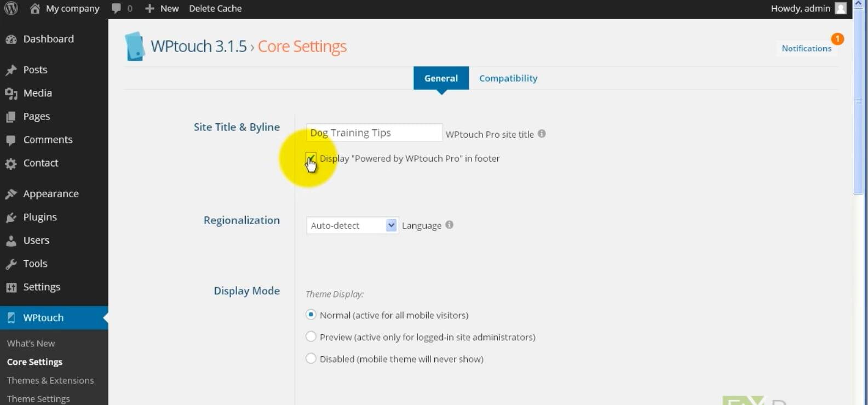This screenshot has width=868, height=405.
Task: Click the home icon beside My company
Action: click(x=35, y=8)
